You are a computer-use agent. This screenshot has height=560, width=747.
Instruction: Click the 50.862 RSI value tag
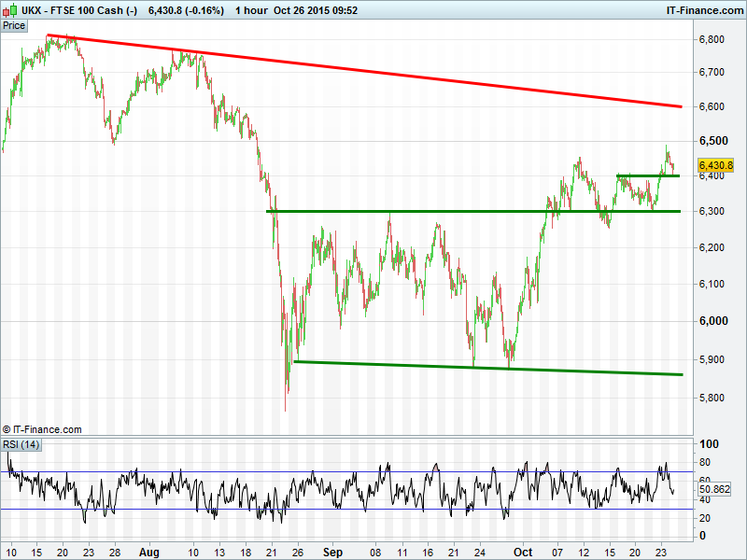pos(714,489)
